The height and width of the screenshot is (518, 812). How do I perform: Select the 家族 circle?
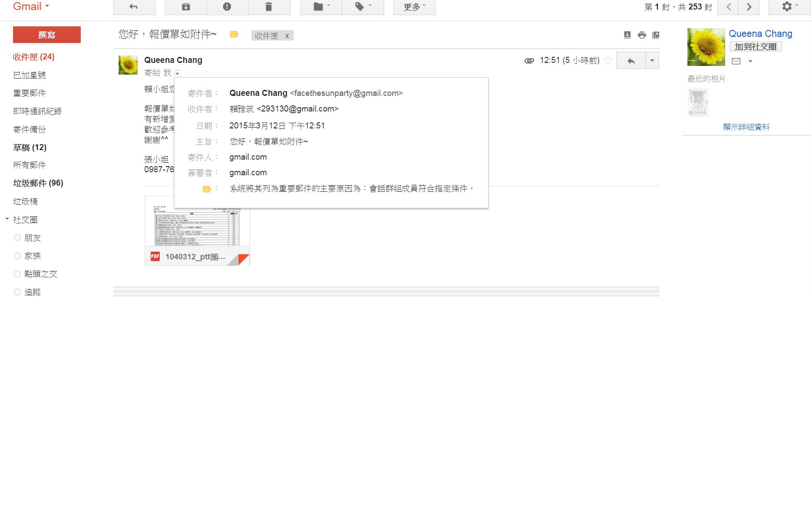pyautogui.click(x=33, y=256)
